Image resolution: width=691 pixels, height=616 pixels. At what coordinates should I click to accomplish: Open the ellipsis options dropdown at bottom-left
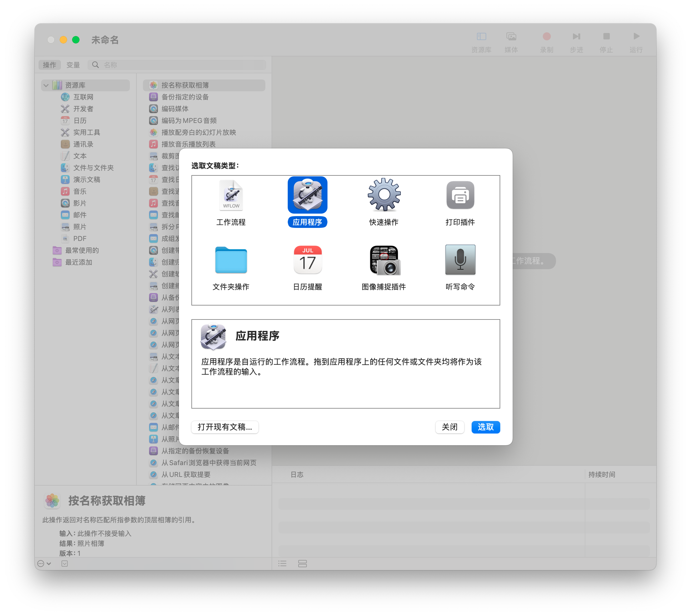(44, 564)
